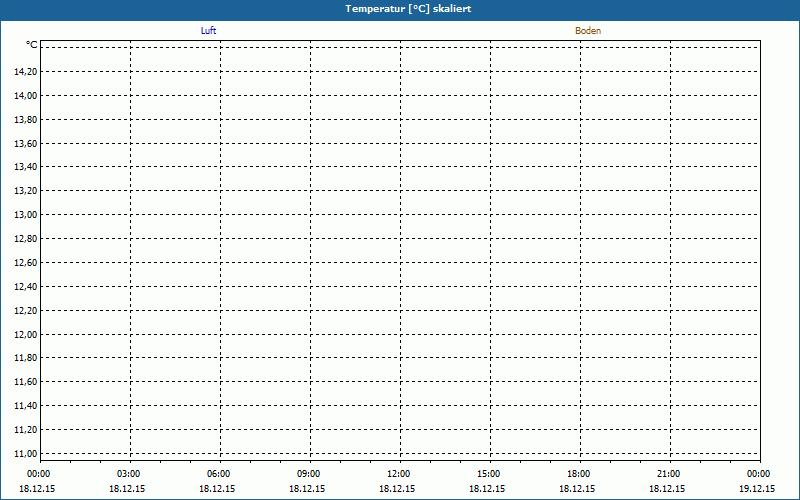The height and width of the screenshot is (500, 800).
Task: Click the 14,20 y-axis value
Action: [26, 72]
